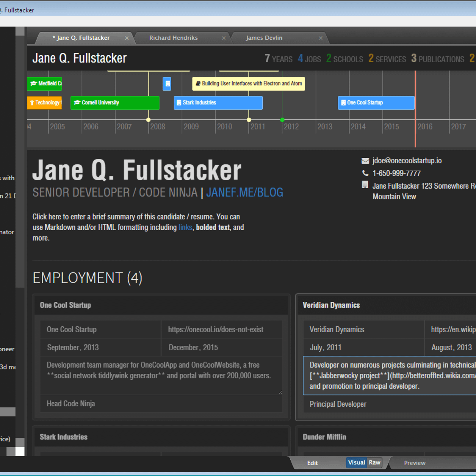The width and height of the screenshot is (476, 476).
Task: Edit large Jane Q. Fullstacker name heading
Action: pos(137,170)
